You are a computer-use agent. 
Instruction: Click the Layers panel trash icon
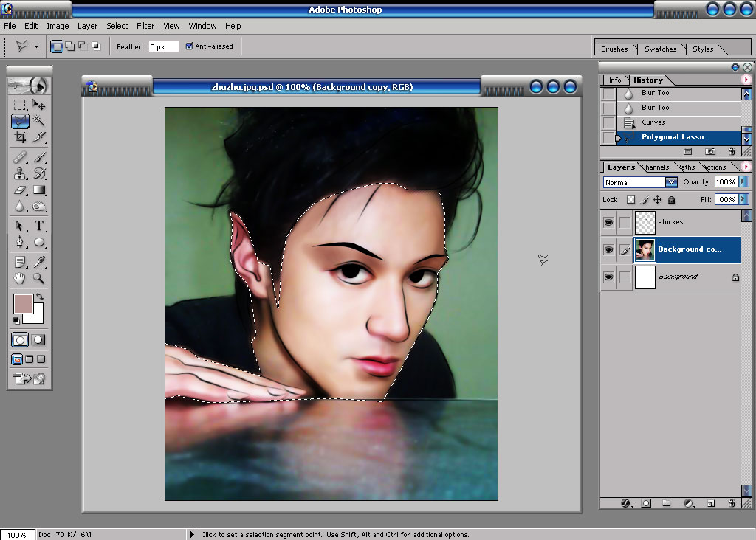[732, 503]
